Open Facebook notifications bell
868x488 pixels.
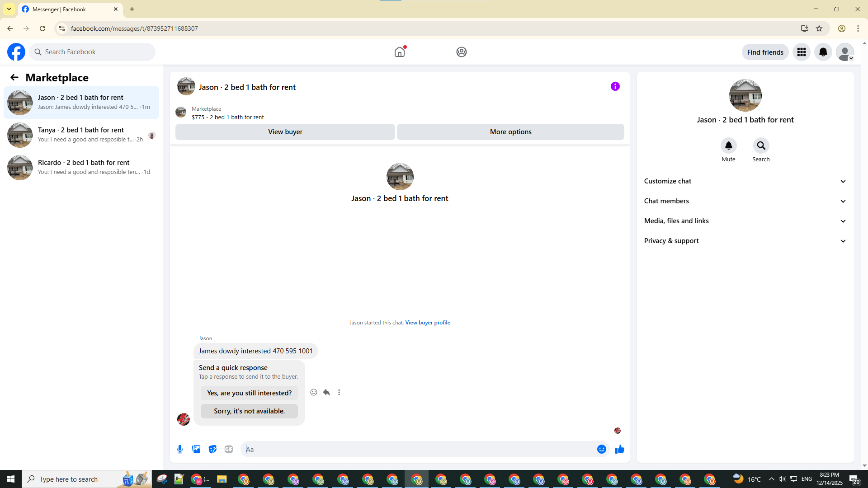click(823, 52)
